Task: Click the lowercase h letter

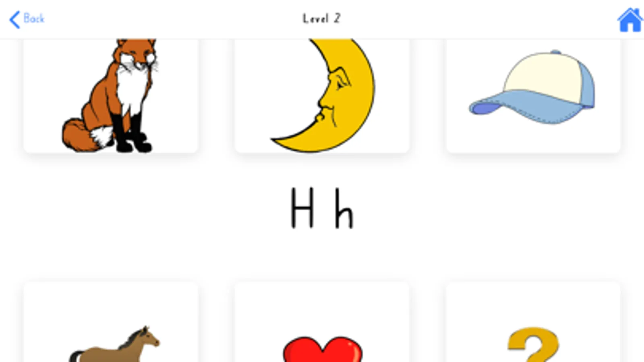Action: click(344, 209)
